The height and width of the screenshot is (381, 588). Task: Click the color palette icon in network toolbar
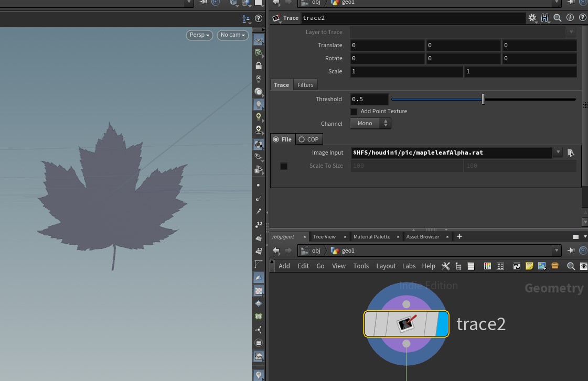tap(487, 266)
